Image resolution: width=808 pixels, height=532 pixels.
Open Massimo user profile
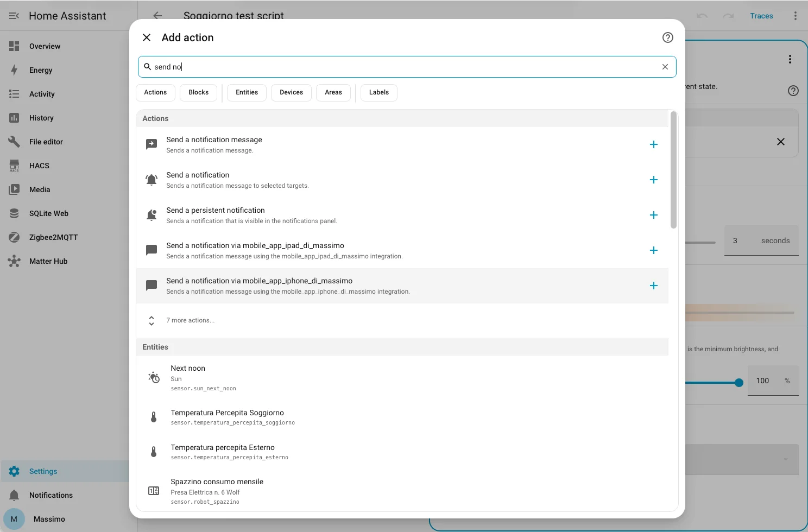65,519
